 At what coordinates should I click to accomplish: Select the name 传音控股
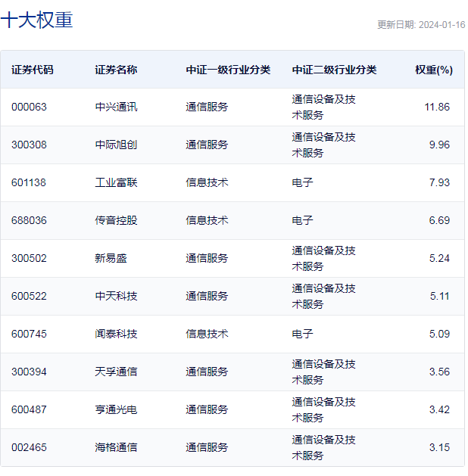click(x=116, y=220)
